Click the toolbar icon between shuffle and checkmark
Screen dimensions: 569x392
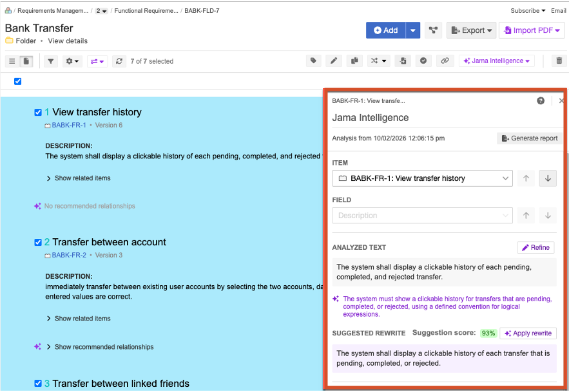tap(403, 61)
